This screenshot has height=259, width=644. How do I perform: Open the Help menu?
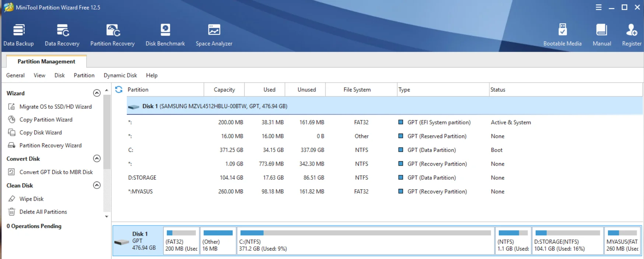point(152,75)
